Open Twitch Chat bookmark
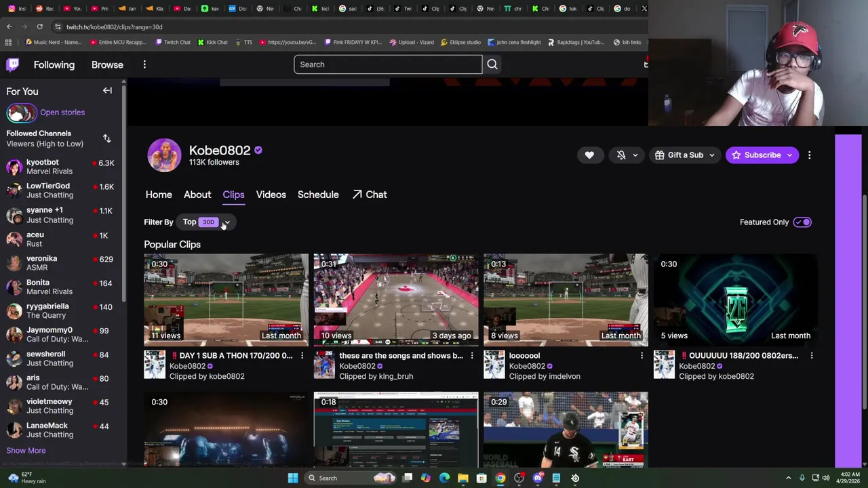868x488 pixels. 172,42
